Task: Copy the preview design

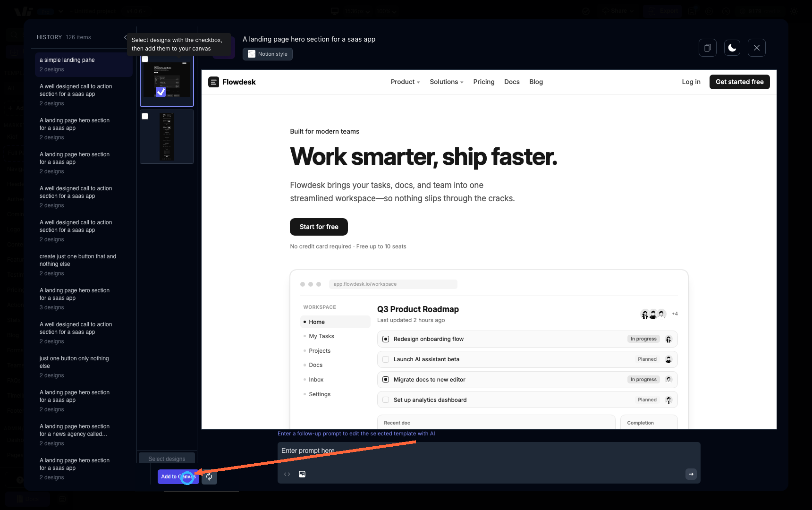Action: [707, 47]
